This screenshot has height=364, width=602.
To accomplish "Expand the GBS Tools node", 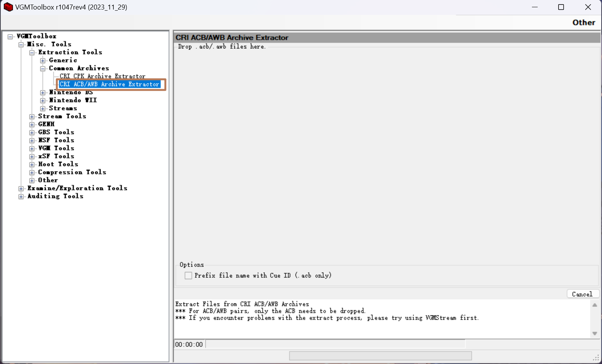I will coord(32,133).
